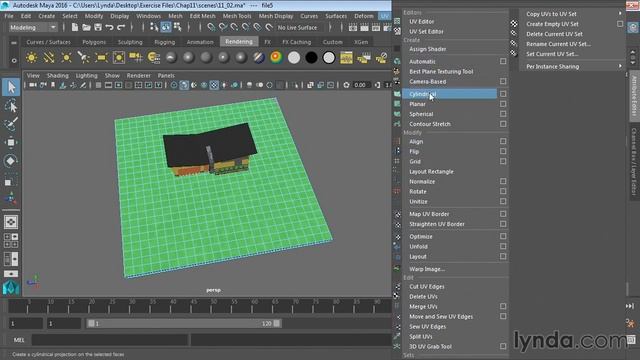Click the black material sphere shelf icon
Viewport: 640px width, 360px height.
click(311, 58)
